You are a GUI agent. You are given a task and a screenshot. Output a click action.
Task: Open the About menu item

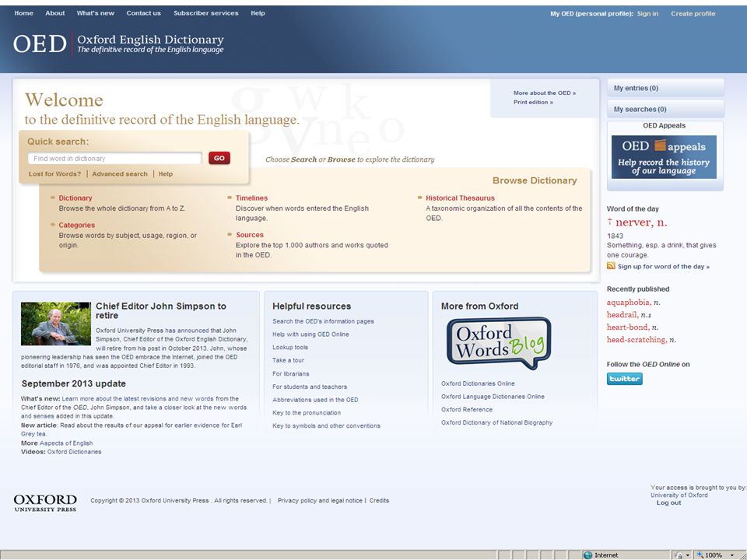tap(54, 13)
